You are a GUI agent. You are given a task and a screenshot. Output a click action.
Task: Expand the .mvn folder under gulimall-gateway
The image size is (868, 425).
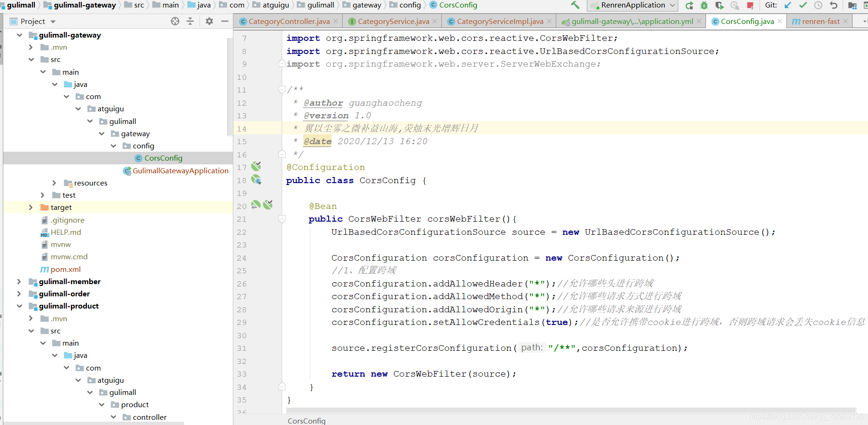31,47
